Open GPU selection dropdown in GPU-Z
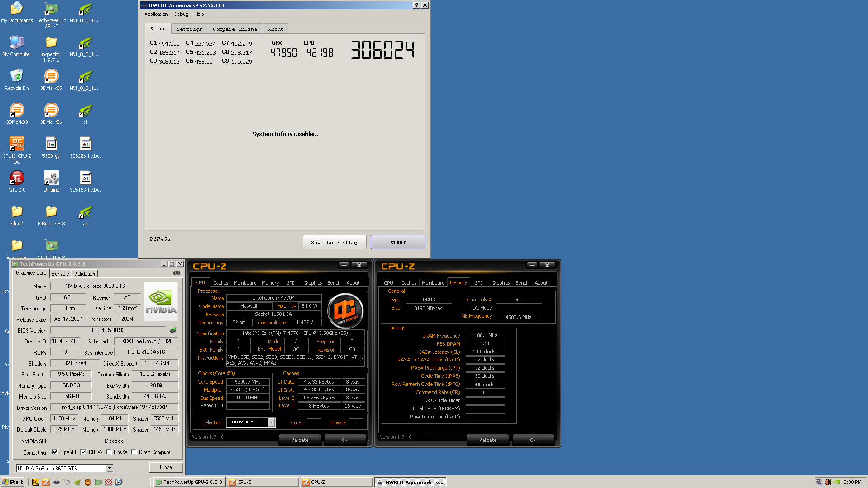Screen dimensions: 868x488 click(109, 468)
